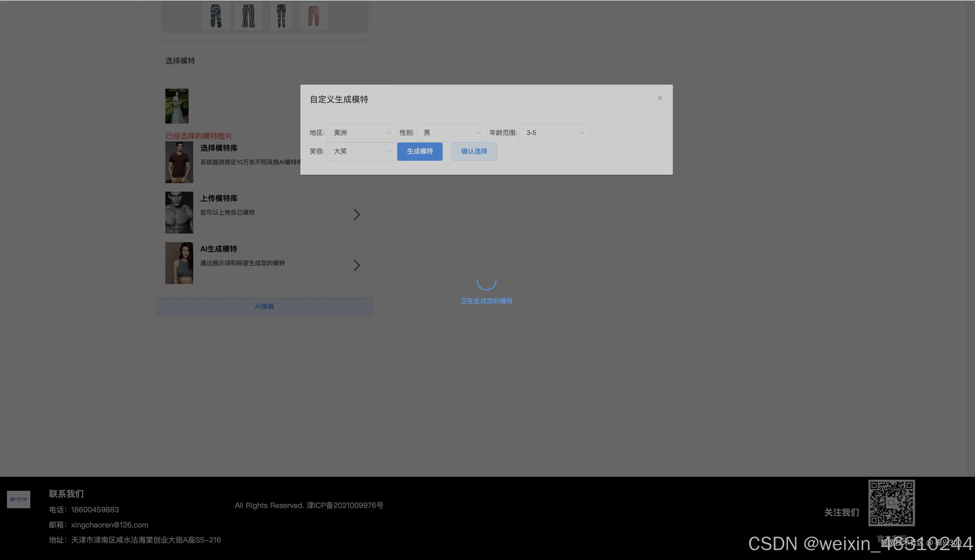This screenshot has width=975, height=560.
Task: Click the footer company logo icon
Action: (18, 499)
